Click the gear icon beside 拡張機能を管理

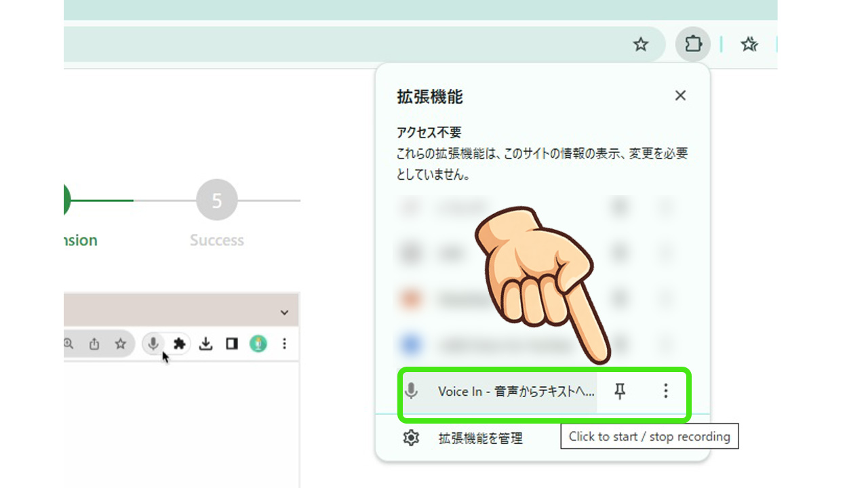(x=410, y=439)
